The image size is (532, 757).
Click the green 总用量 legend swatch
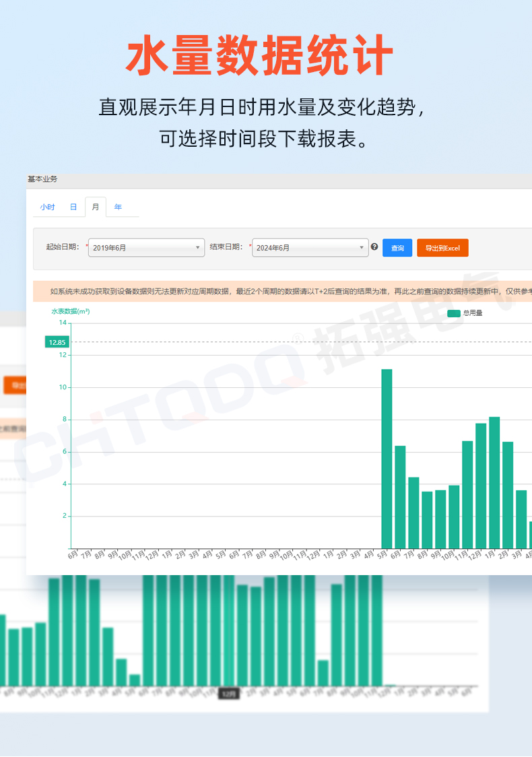pos(454,313)
